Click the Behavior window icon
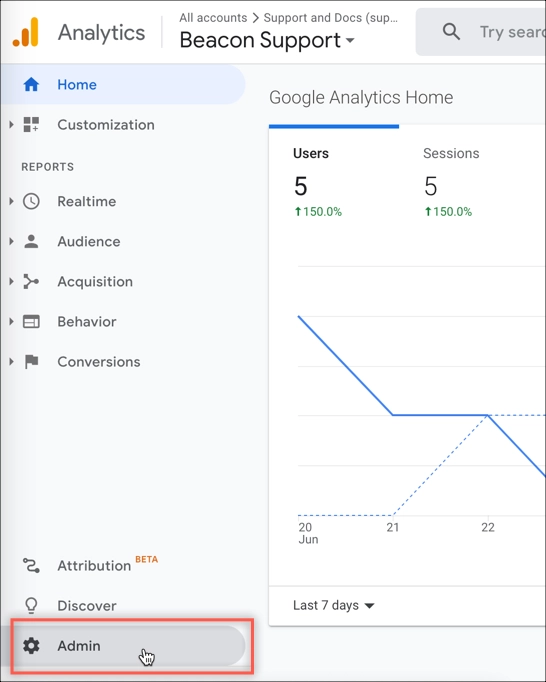Screen dimensions: 546x682 [31, 321]
